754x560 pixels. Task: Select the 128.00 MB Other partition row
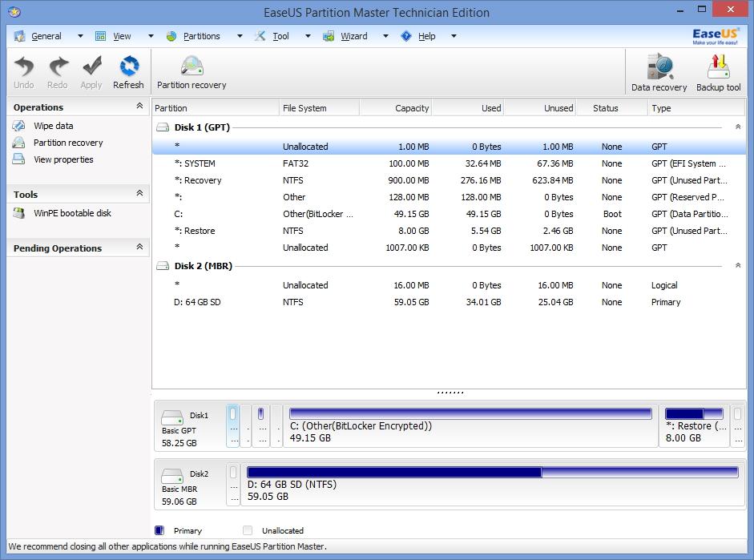pyautogui.click(x=450, y=197)
